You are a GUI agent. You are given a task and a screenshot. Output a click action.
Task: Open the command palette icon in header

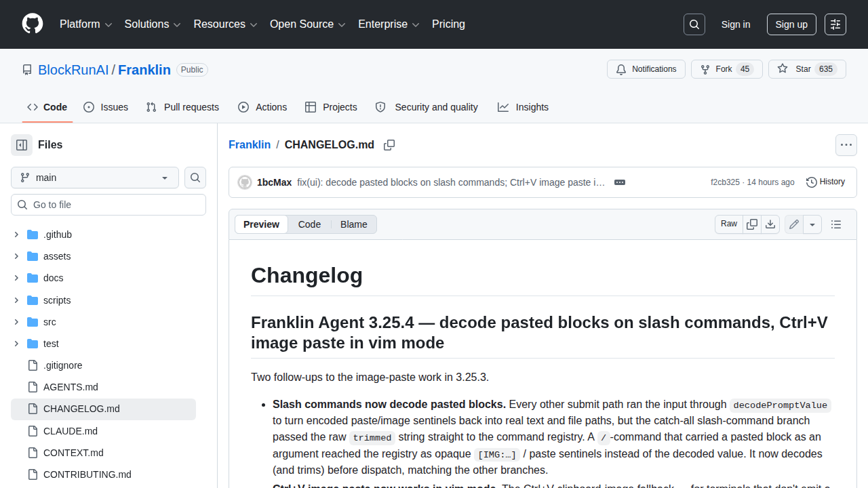coord(835,24)
